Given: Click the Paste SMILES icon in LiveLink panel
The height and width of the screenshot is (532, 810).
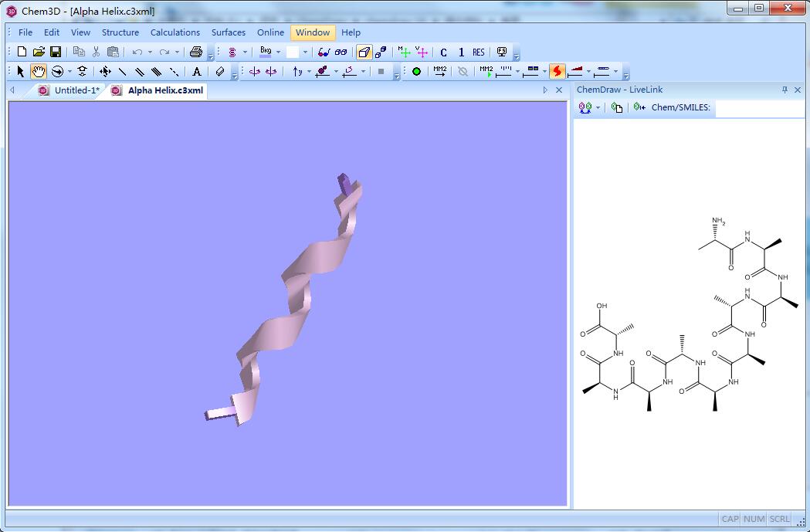Looking at the screenshot, I should pos(639,107).
